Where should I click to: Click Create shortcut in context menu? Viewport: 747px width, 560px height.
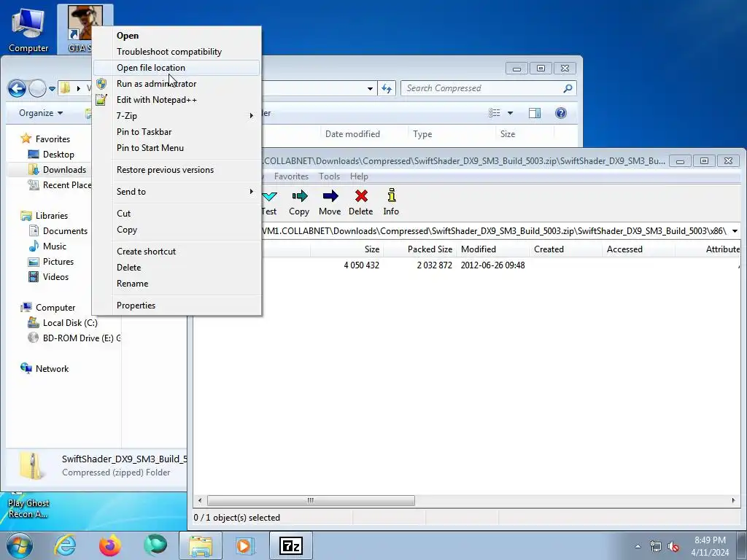(x=177, y=252)
